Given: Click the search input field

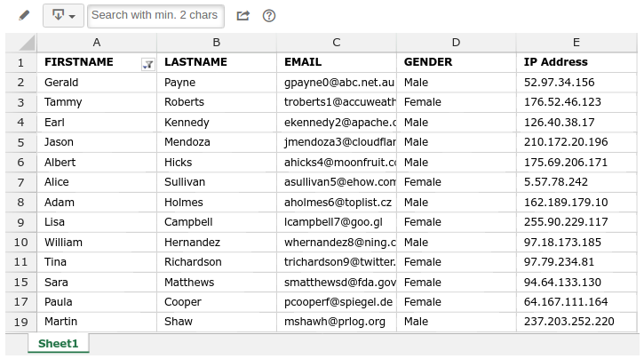Looking at the screenshot, I should tap(155, 16).
